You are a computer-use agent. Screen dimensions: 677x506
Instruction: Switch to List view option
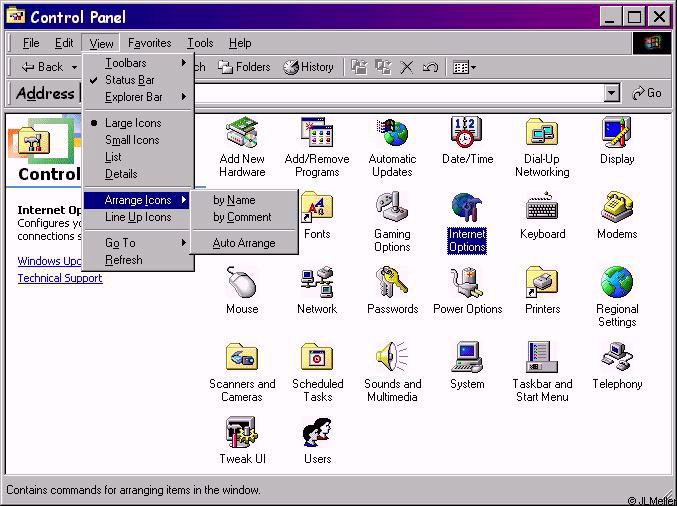coord(138,157)
